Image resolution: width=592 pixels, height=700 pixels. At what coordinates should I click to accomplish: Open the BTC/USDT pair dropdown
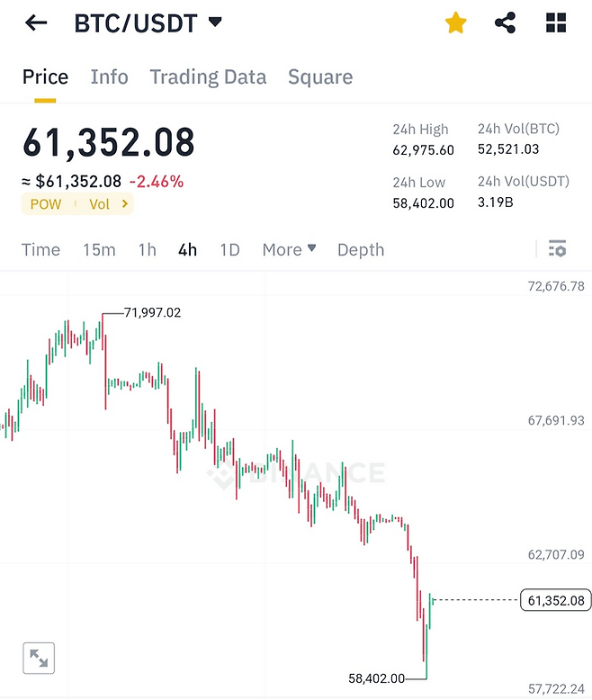click(214, 22)
